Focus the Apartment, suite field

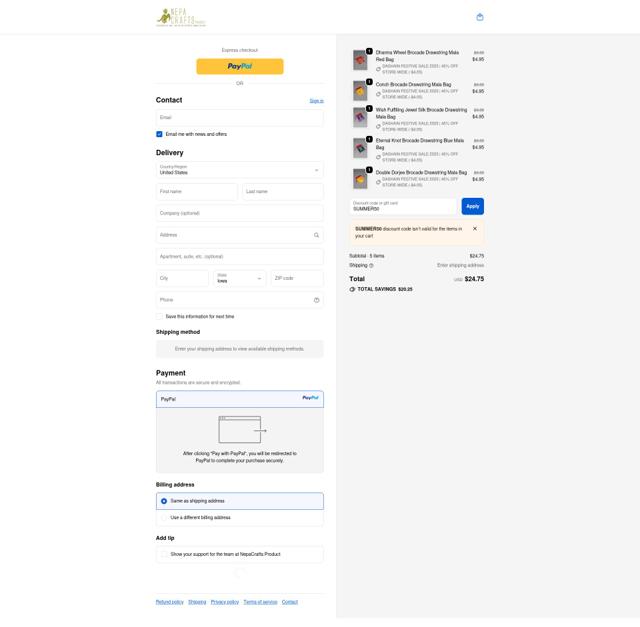(240, 257)
